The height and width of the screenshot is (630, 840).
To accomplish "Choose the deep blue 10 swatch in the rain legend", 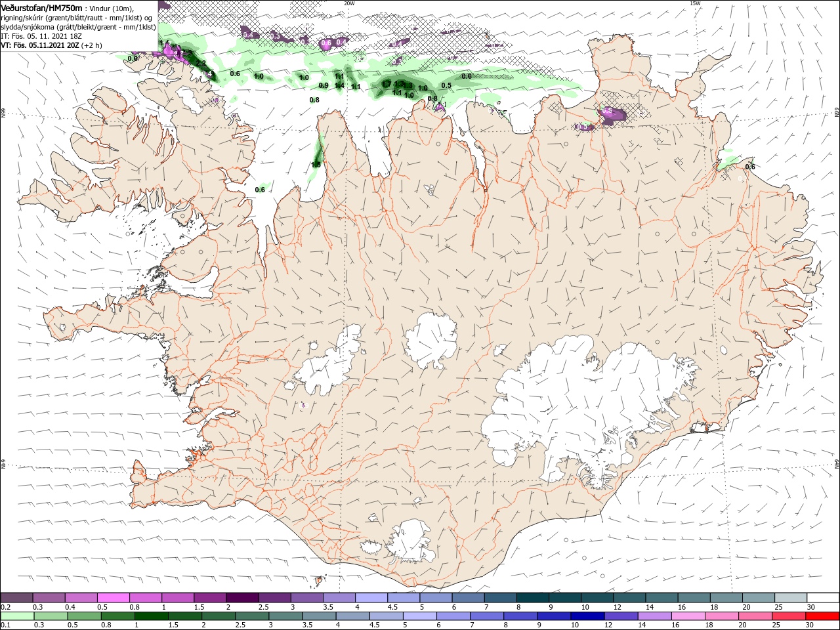I will [x=586, y=616].
